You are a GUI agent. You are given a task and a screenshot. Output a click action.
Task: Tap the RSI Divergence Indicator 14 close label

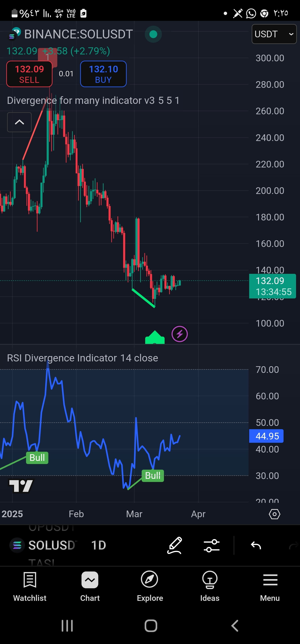(x=82, y=358)
